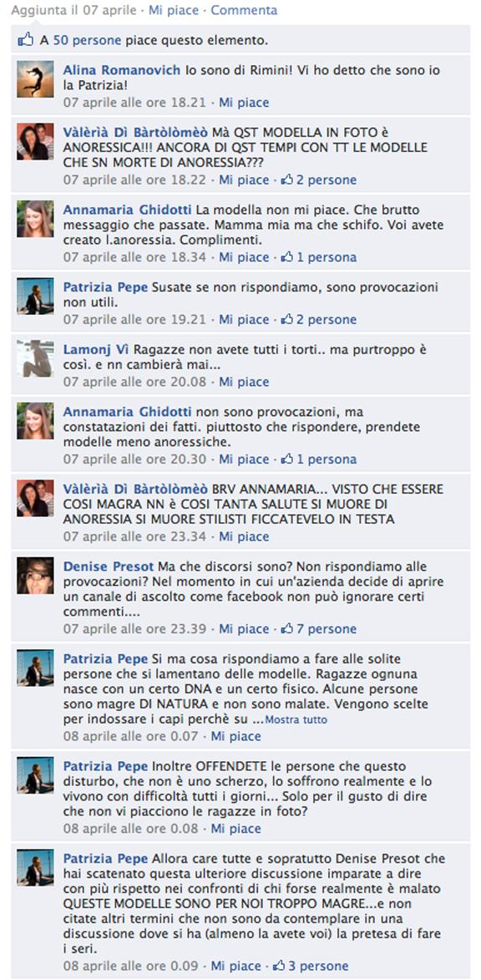This screenshot has height=980, width=481.
Task: Open Denise Presot's avatar thumbnail
Action: pyautogui.click(x=35, y=576)
